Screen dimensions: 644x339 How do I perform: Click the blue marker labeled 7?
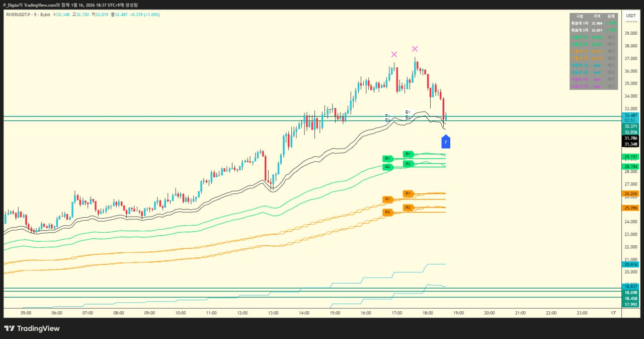[x=445, y=142]
